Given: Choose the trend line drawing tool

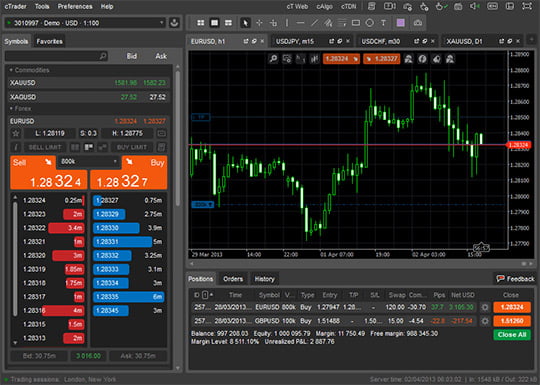Looking at the screenshot, I should (x=314, y=23).
